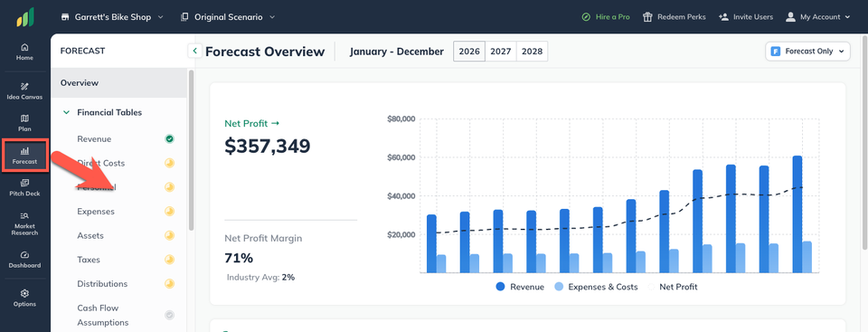Open Home in the left sidebar
The width and height of the screenshot is (868, 332).
click(x=24, y=52)
